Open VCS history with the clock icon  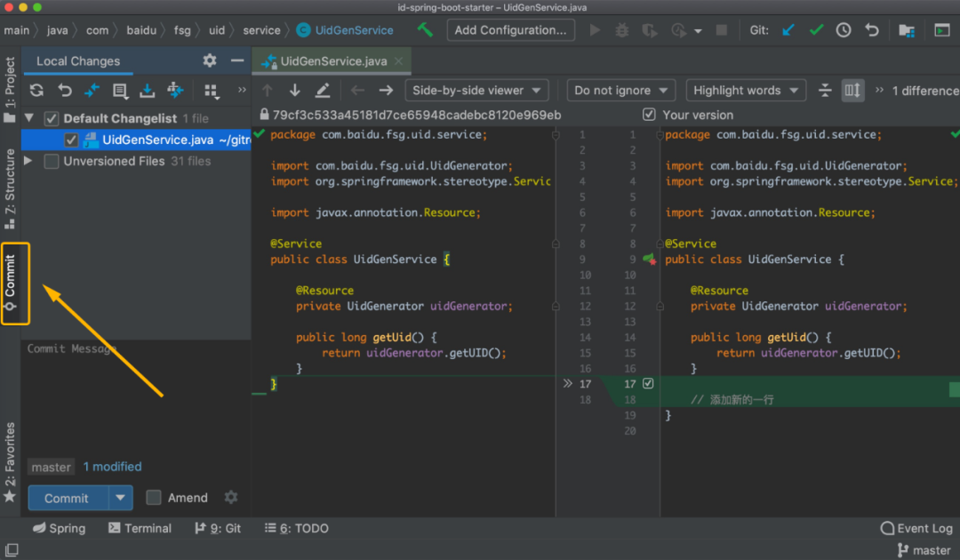pyautogui.click(x=844, y=29)
